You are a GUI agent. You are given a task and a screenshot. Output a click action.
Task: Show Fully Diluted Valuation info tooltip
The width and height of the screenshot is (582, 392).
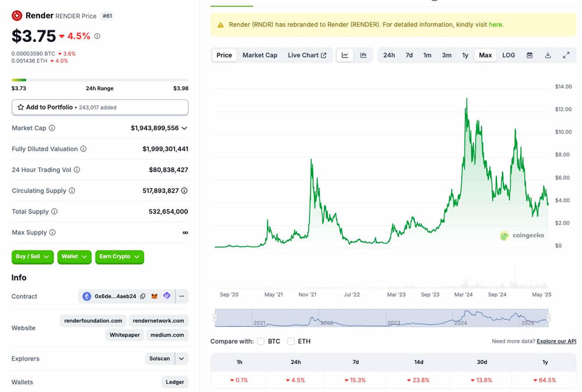[x=83, y=149]
